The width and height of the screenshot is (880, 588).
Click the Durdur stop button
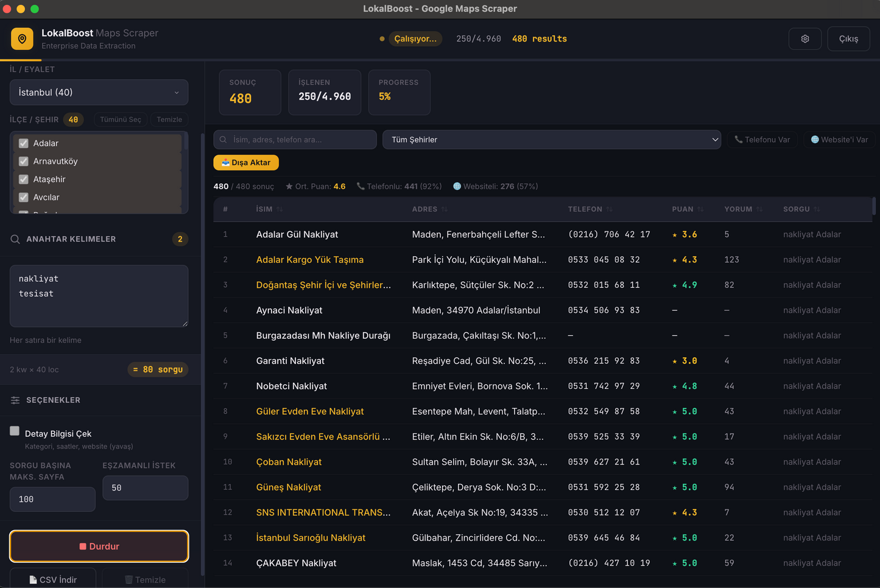[x=99, y=546]
